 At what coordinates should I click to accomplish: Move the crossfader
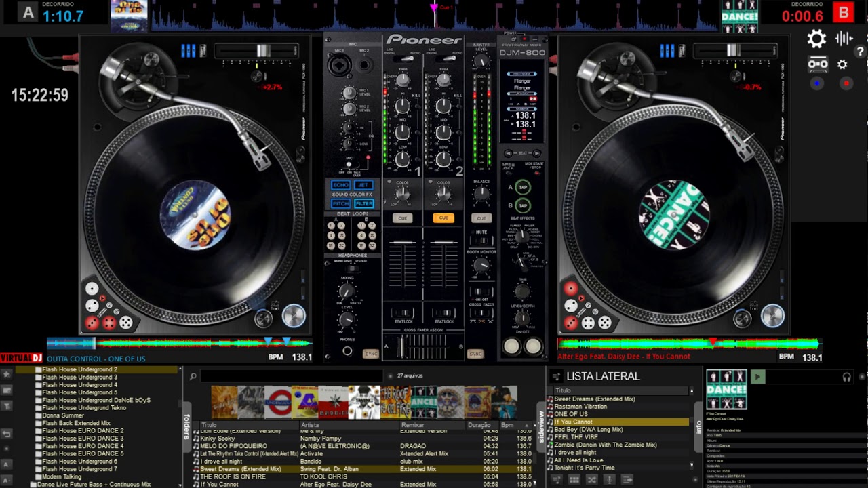pyautogui.click(x=400, y=346)
